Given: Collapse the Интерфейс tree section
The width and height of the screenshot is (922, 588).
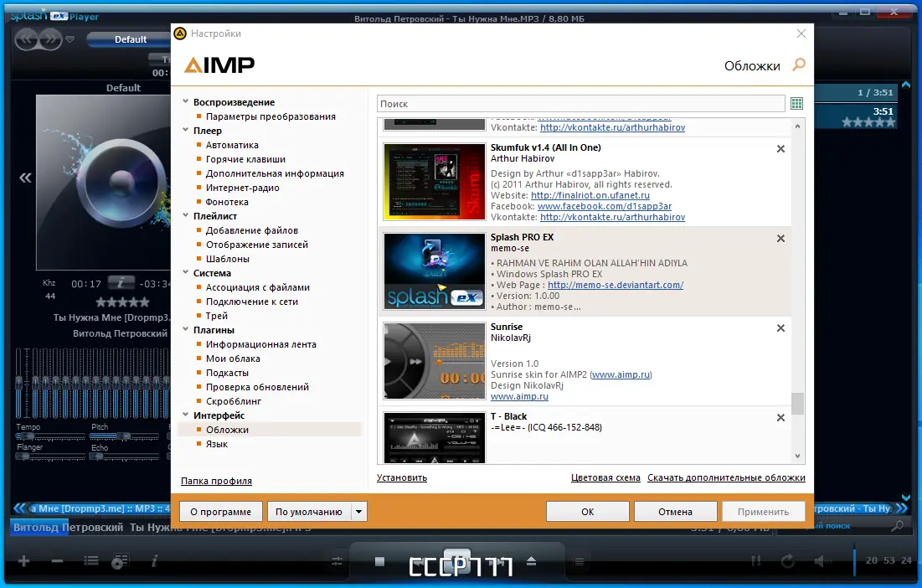Looking at the screenshot, I should coord(186,415).
